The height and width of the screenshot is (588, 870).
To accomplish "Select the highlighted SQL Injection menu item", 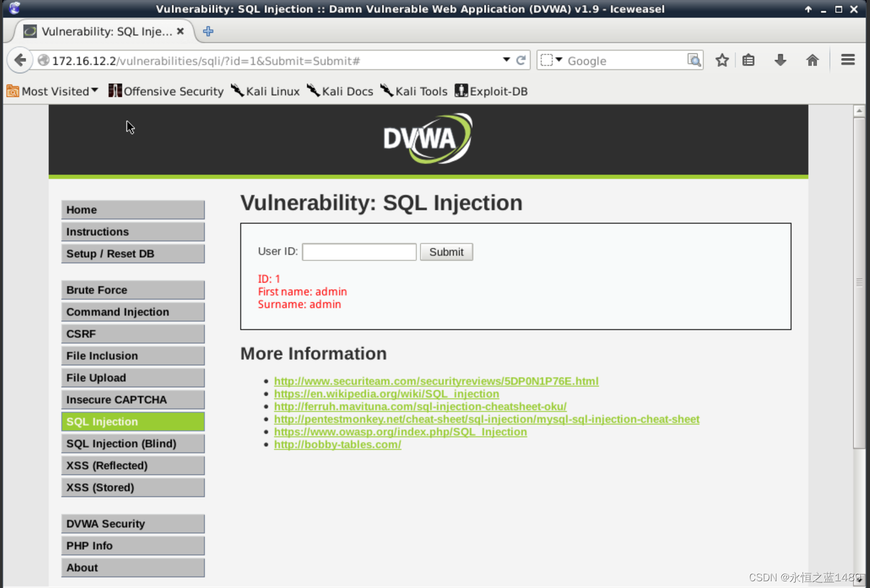I will tap(133, 422).
